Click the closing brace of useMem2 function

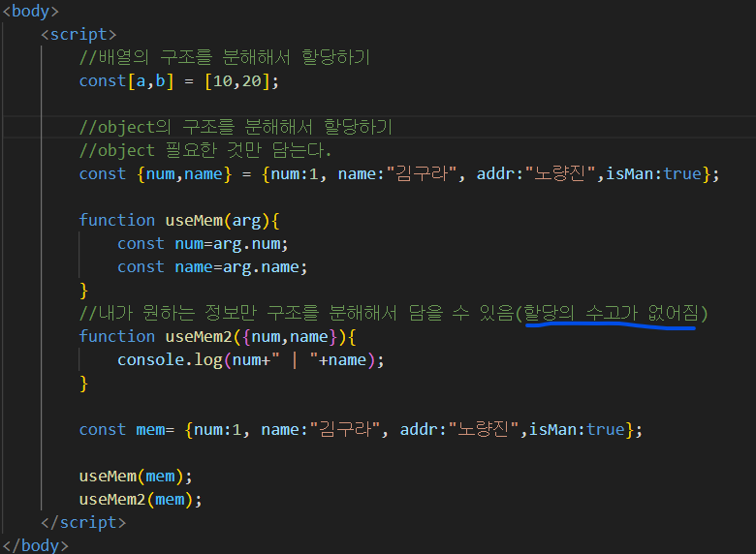click(x=84, y=384)
